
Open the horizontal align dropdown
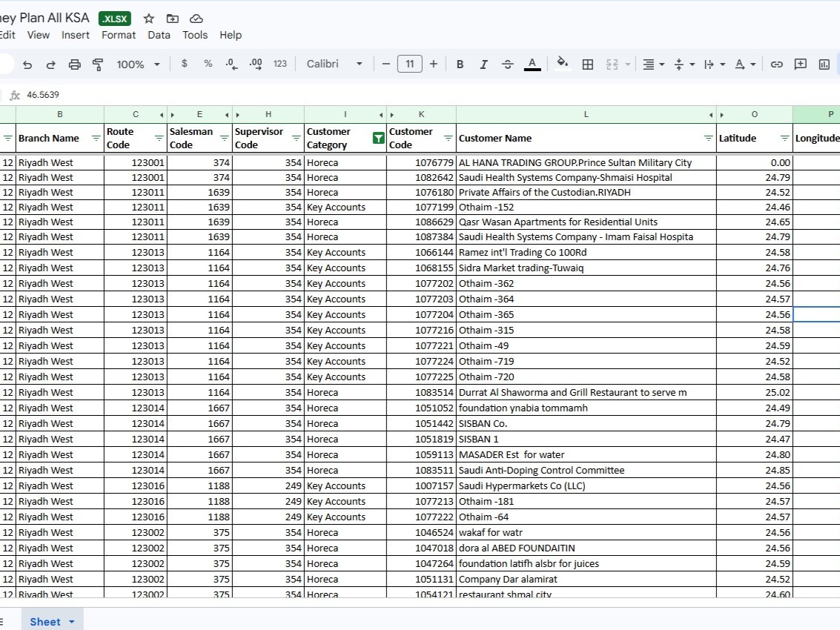[653, 64]
